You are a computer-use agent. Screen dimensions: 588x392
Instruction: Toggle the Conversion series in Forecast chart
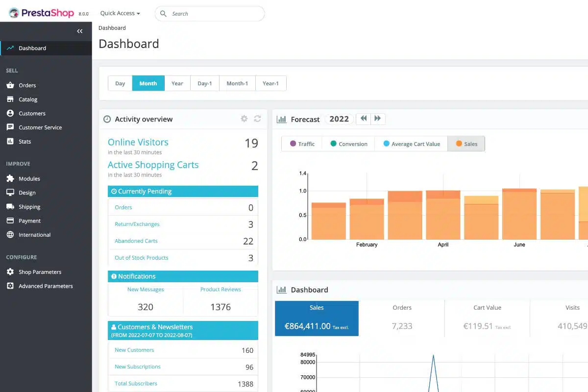pyautogui.click(x=348, y=144)
